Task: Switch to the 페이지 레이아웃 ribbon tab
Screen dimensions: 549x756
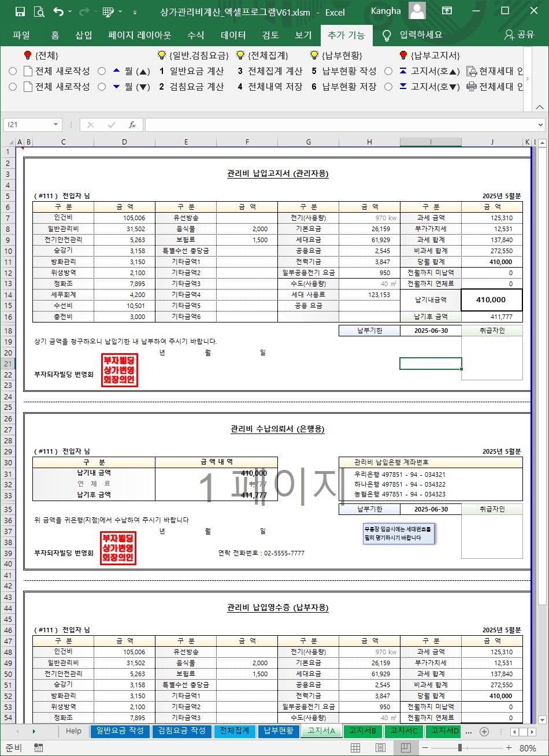Action: pos(140,35)
